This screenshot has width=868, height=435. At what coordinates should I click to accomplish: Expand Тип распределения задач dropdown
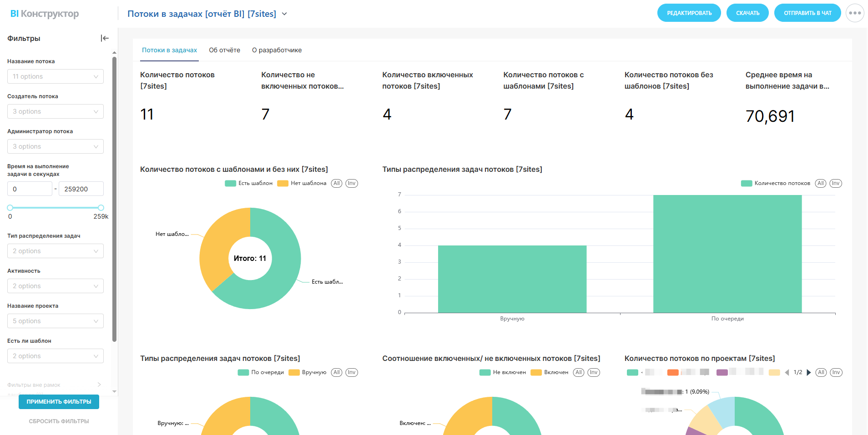(x=56, y=251)
